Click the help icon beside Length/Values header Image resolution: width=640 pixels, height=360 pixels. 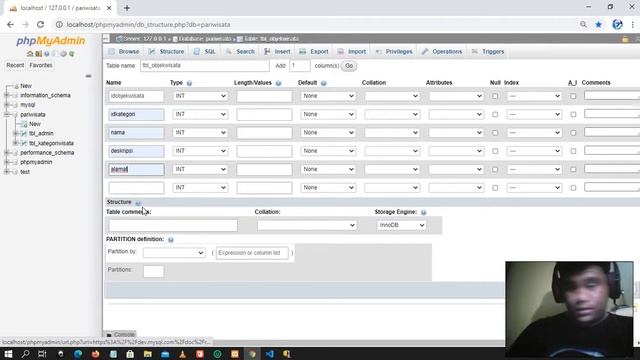278,83
